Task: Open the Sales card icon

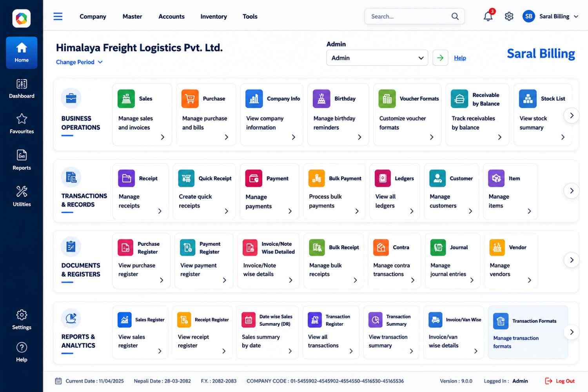Action: pos(126,98)
